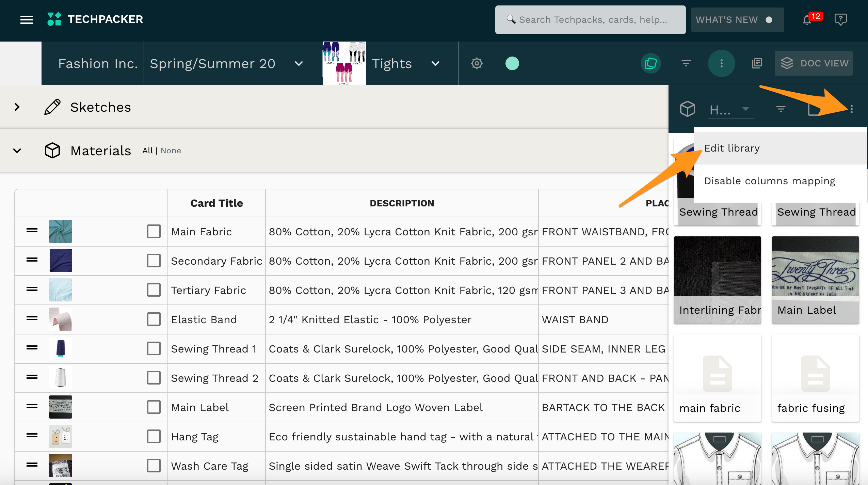Click the techpack settings gear icon

tap(477, 63)
